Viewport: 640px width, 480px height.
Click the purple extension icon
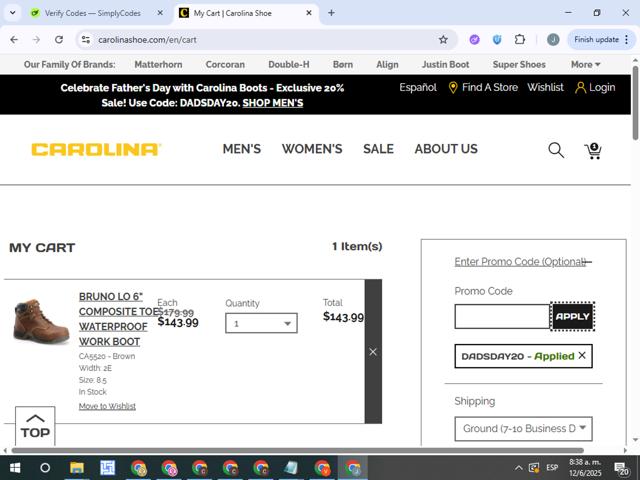(474, 40)
